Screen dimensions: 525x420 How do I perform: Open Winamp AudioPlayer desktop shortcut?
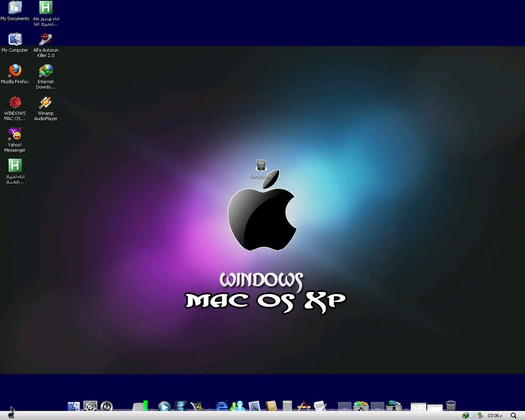(x=46, y=108)
